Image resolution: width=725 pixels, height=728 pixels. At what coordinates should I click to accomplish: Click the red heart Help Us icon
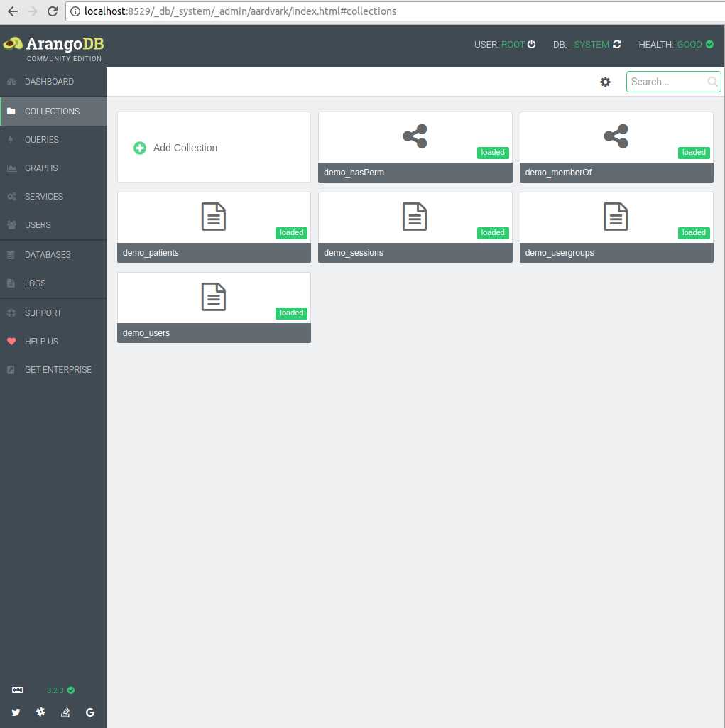11,341
